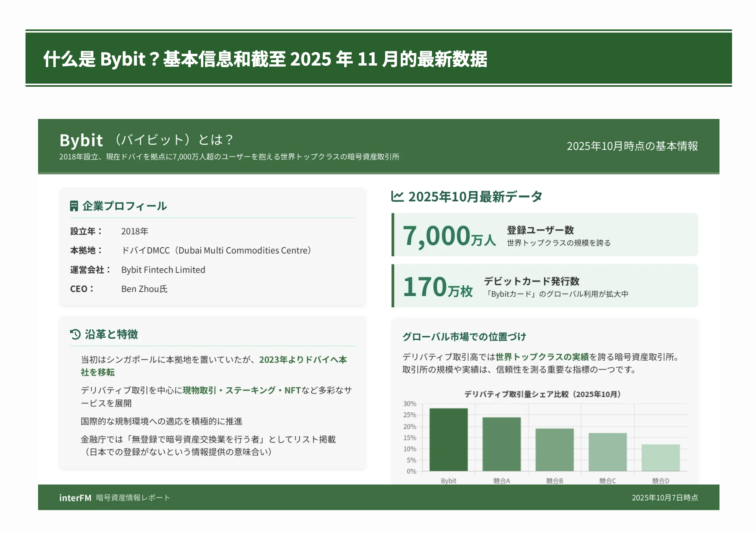Select the 7,000万人 registered users stat block

tap(545, 235)
